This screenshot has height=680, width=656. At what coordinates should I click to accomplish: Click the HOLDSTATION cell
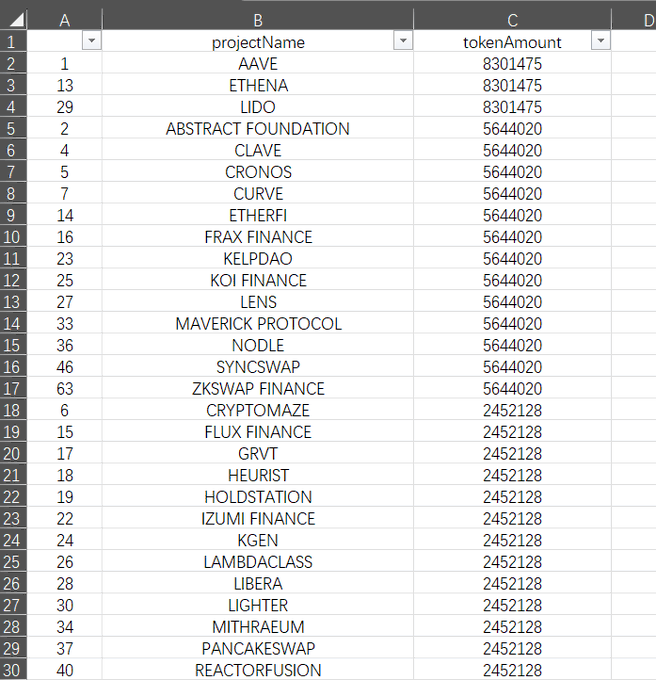coord(258,497)
